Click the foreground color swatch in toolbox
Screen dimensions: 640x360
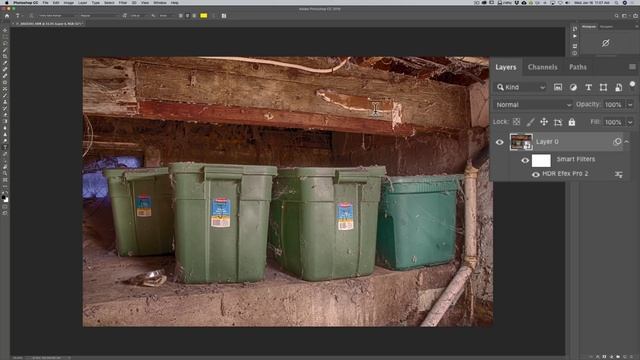click(4, 198)
